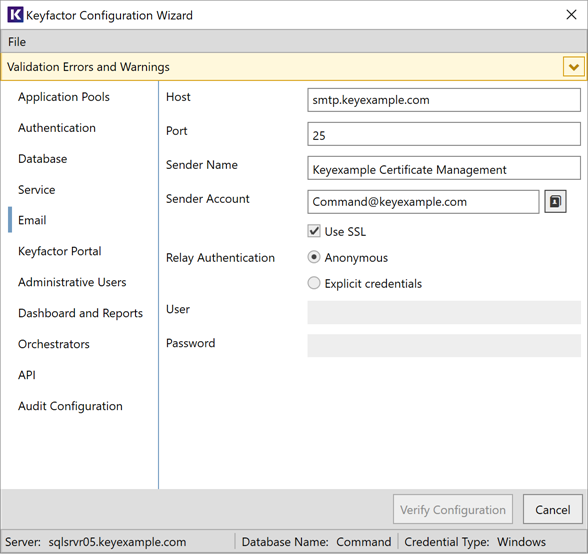This screenshot has height=554, width=588.
Task: Click the 'Host' label text
Action: tap(178, 97)
